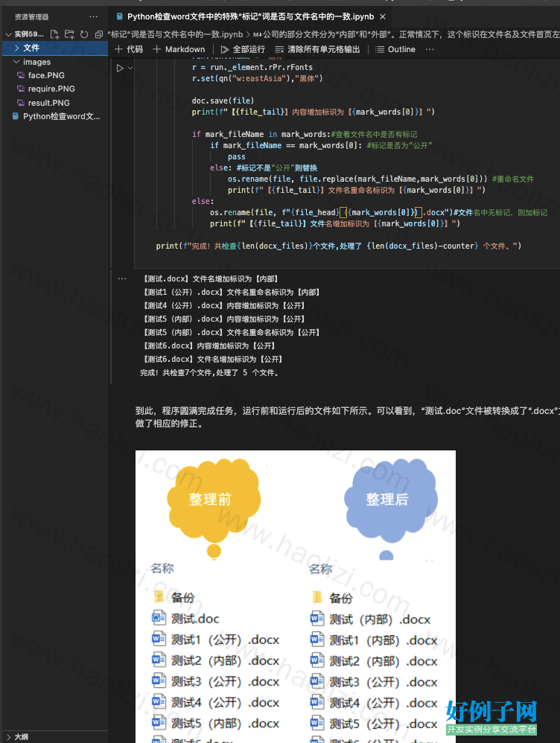The height and width of the screenshot is (743, 560).
Task: Click the 资源管理器 panel title
Action: coord(31,16)
